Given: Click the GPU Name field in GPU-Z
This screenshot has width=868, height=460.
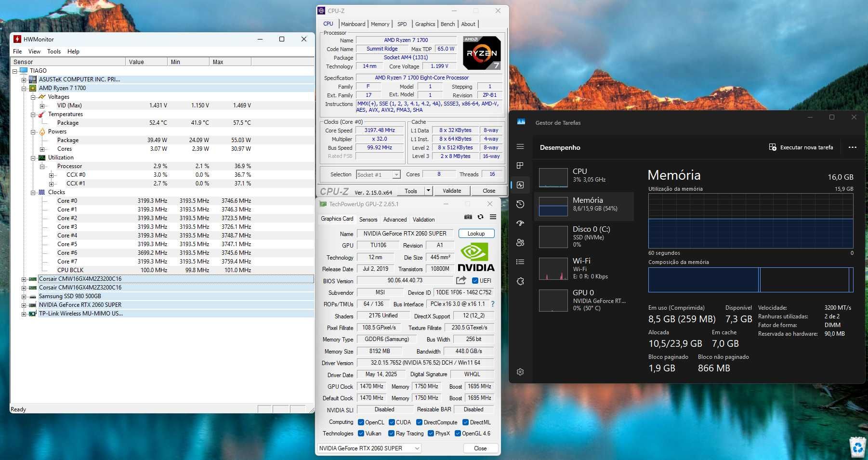Looking at the screenshot, I should coord(405,234).
